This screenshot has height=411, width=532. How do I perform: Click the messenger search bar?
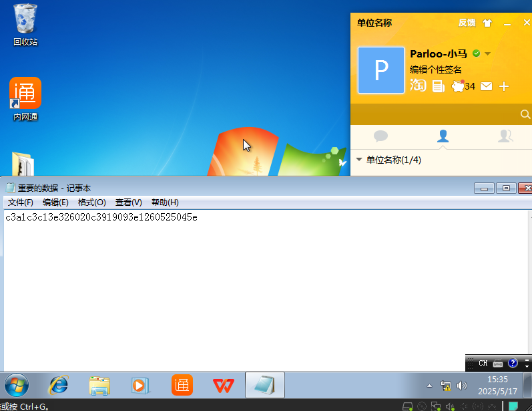(x=441, y=114)
